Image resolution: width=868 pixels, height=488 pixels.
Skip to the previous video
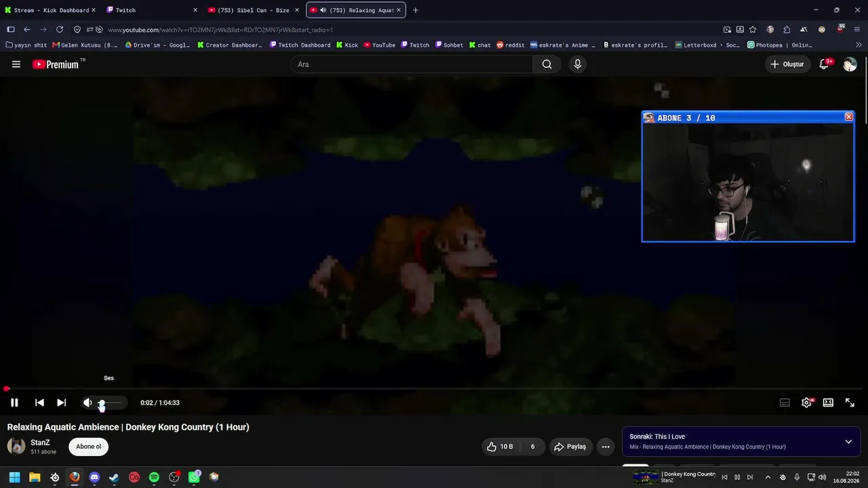(39, 403)
